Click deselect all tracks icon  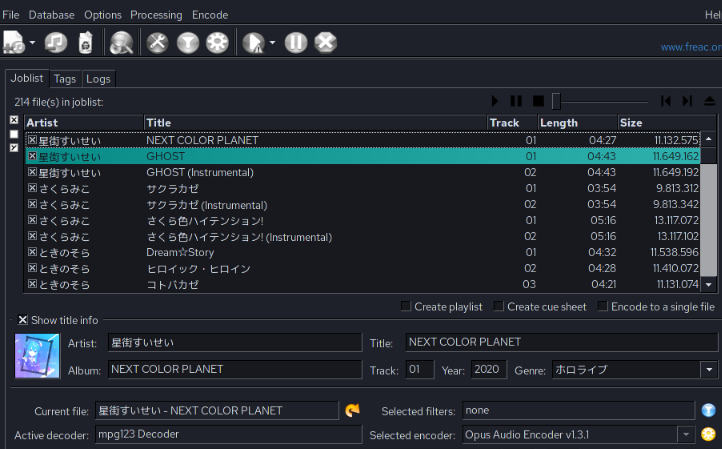pos(14,134)
